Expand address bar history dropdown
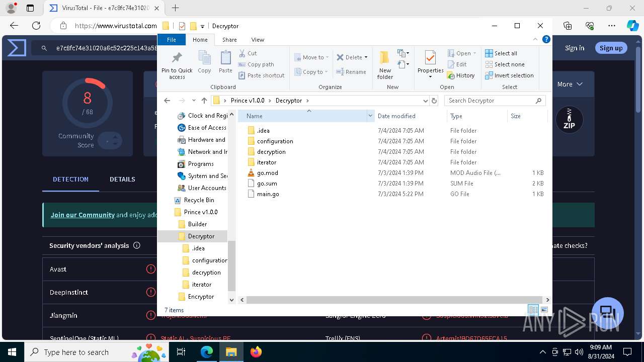Screen dimensions: 644x362 click(x=426, y=101)
